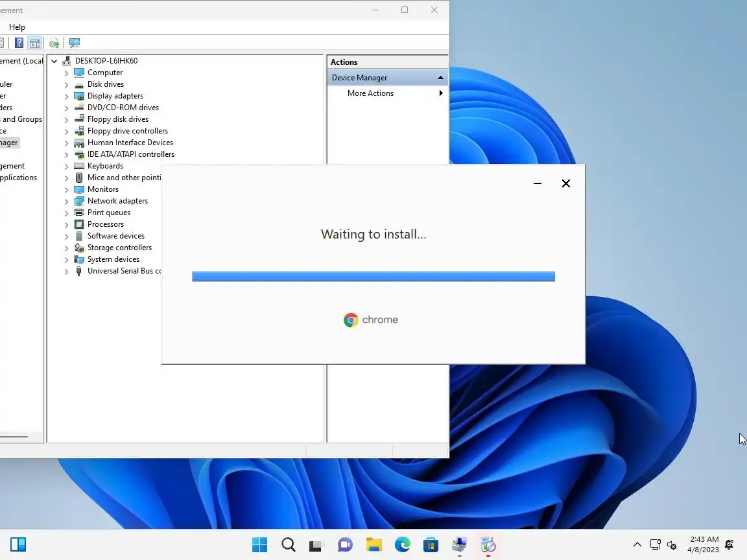The height and width of the screenshot is (560, 747).
Task: Open the Help toolbar icon with question mark
Action: [19, 43]
